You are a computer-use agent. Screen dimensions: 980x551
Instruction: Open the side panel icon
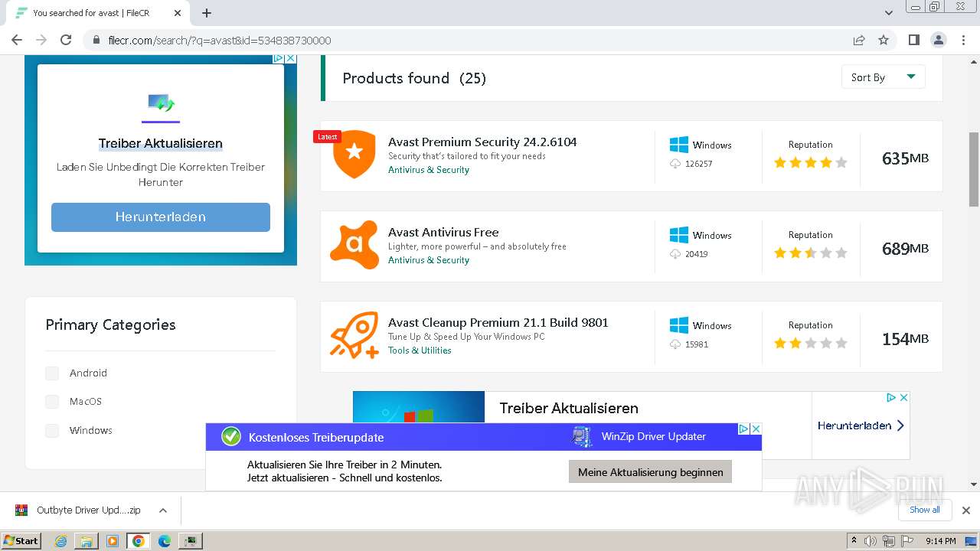point(913,40)
